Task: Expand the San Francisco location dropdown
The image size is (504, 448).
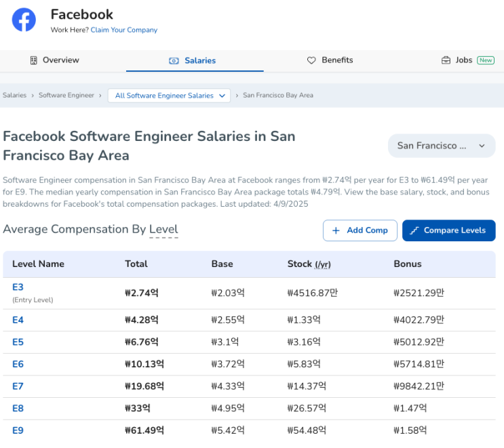Action: tap(442, 146)
